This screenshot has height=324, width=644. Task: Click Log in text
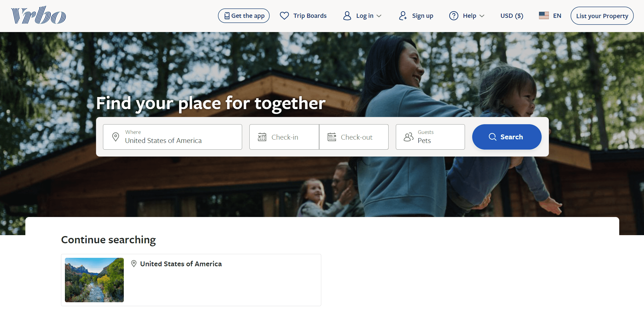(365, 16)
